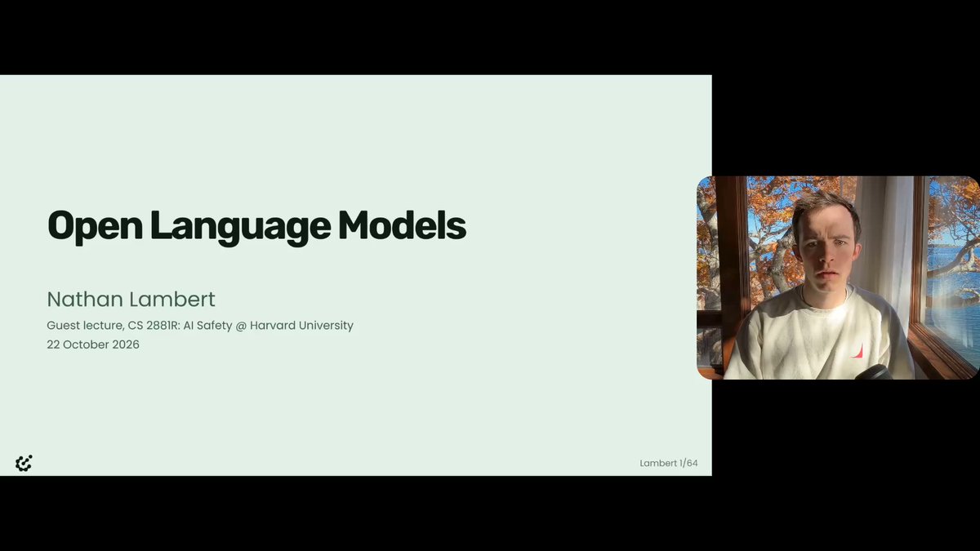Select the slide title "Open Language Models"

(256, 226)
